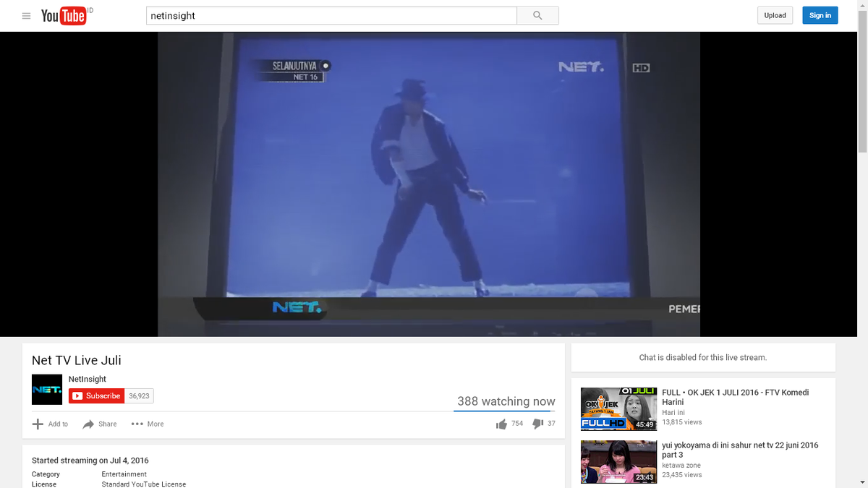Click the 36,923 subscriber count
Viewport: 868px width, 488px height.
[x=139, y=396]
